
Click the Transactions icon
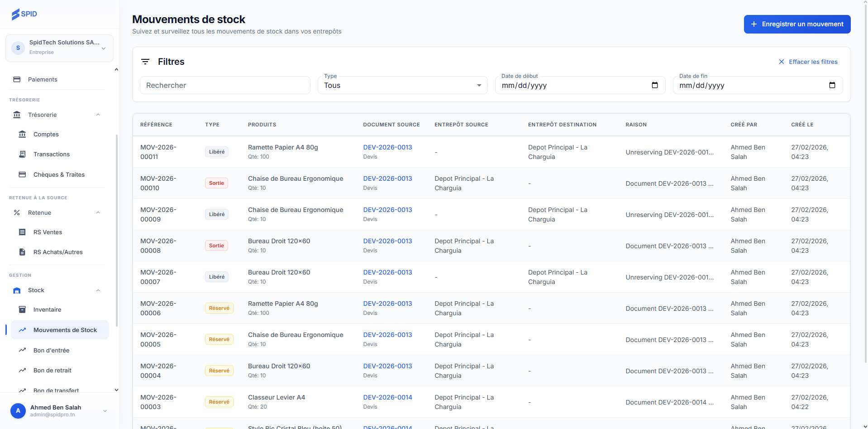(22, 154)
